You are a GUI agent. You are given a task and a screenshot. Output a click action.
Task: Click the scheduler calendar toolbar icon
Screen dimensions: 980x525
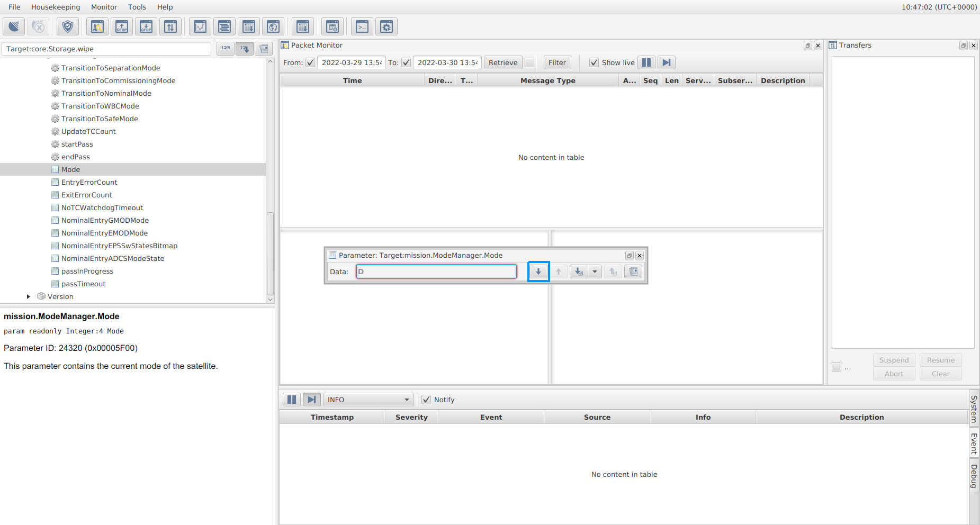coord(332,26)
